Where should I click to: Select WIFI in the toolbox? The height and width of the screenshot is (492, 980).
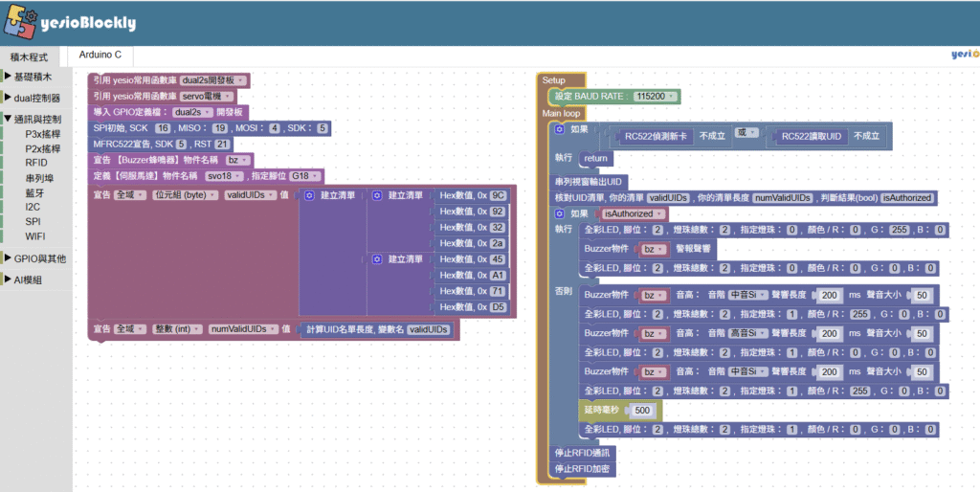pos(35,236)
